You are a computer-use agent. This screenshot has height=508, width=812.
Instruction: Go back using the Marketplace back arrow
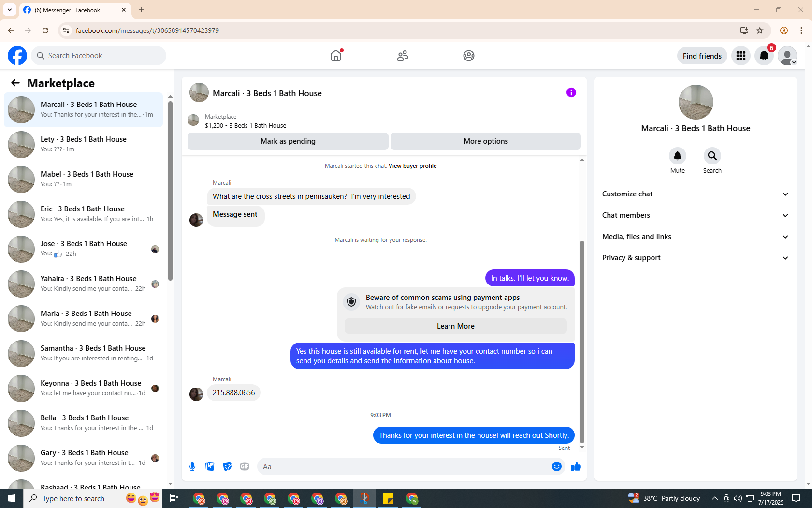click(15, 83)
